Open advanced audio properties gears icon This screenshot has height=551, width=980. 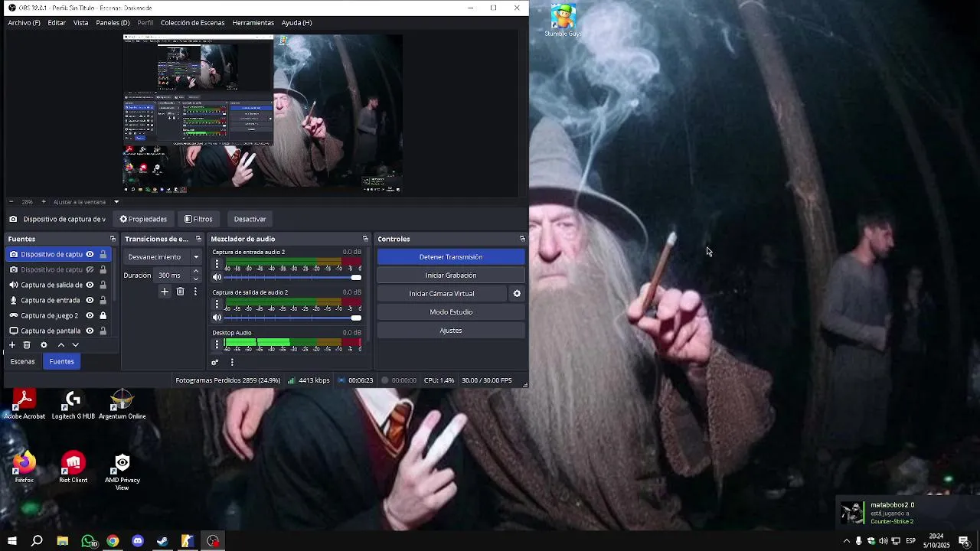click(x=215, y=363)
